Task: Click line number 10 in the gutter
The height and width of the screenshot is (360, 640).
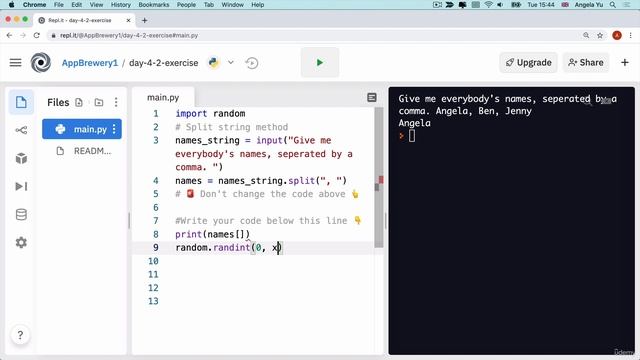Action: click(x=153, y=261)
